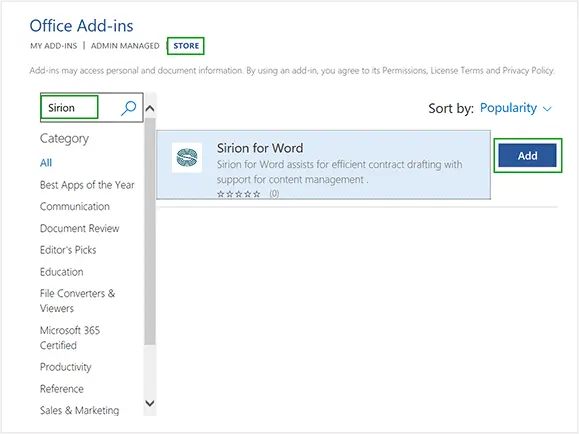
Task: Select the Document Review category
Action: 79,228
